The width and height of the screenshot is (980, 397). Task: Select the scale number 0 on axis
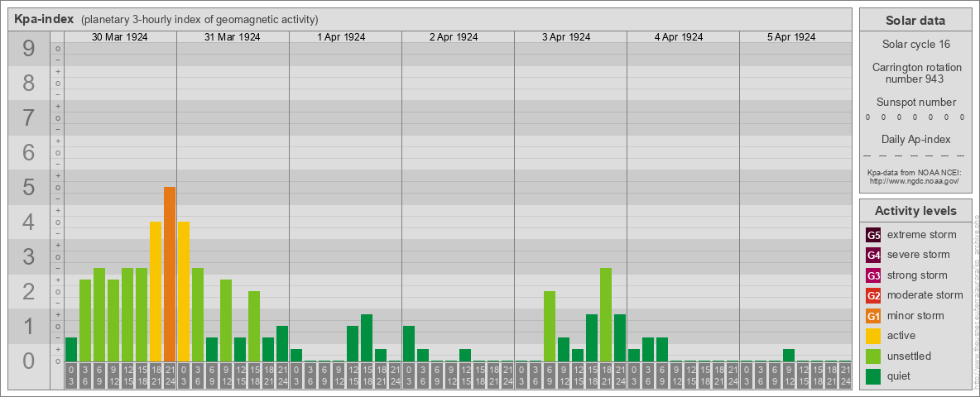coord(29,361)
